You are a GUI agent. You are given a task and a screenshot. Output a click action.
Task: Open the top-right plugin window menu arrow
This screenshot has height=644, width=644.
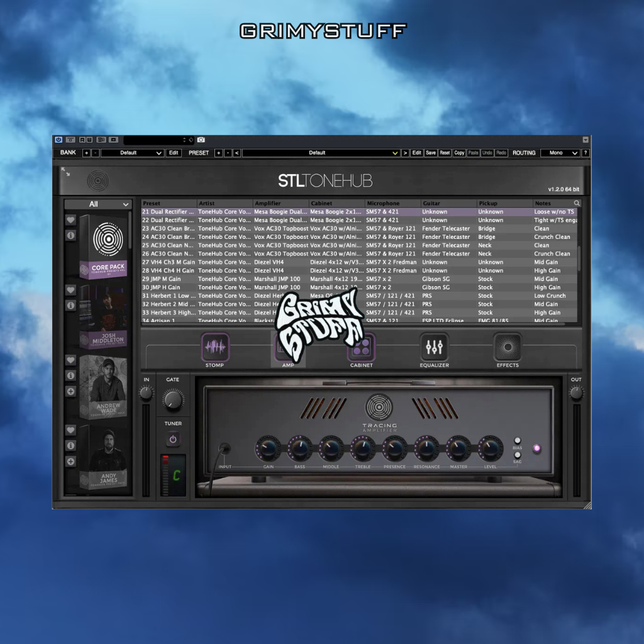(586, 140)
